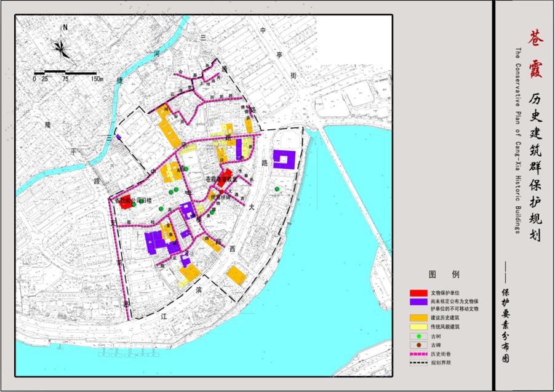This screenshot has height=392, width=555.
Task: Click the pink historic street legend symbol
Action: click(x=420, y=354)
